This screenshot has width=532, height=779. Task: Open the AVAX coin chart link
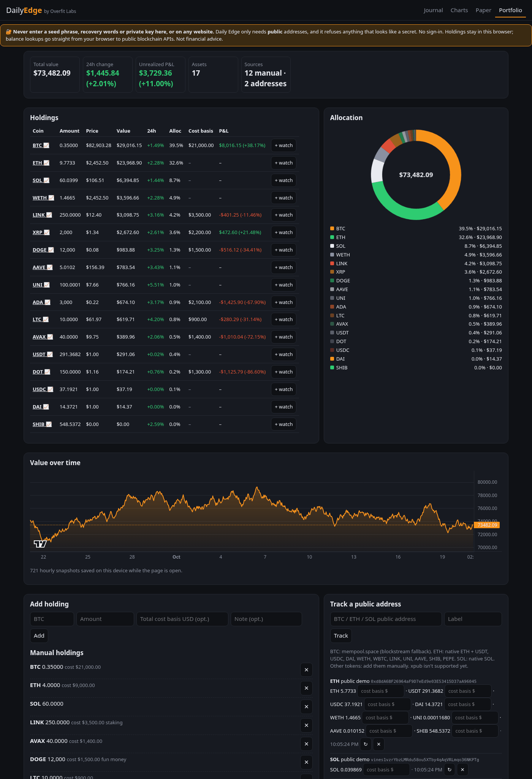[43, 337]
